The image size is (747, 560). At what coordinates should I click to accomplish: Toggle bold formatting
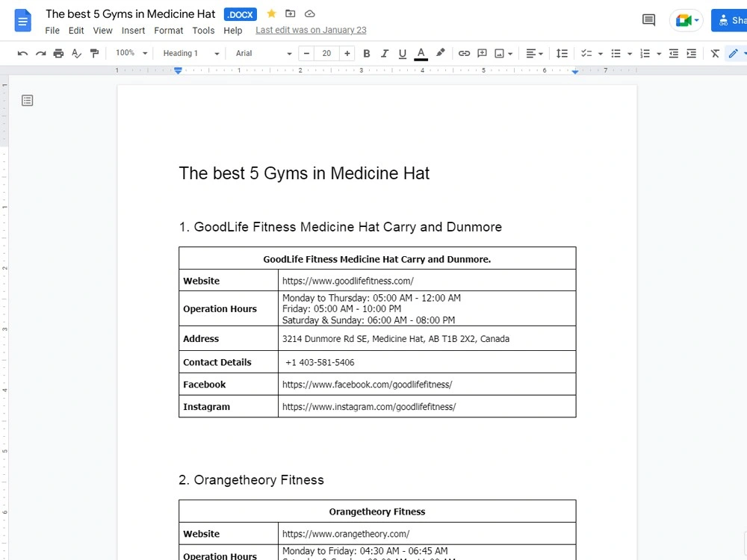[366, 53]
